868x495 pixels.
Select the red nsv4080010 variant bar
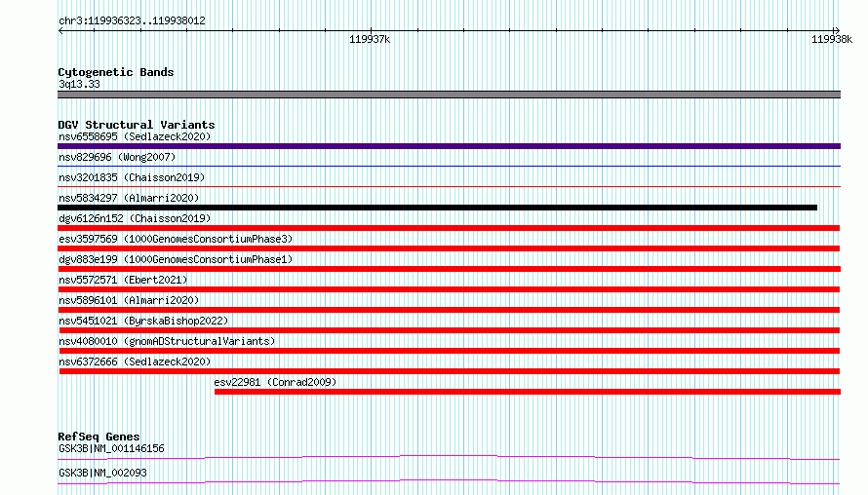(450, 351)
